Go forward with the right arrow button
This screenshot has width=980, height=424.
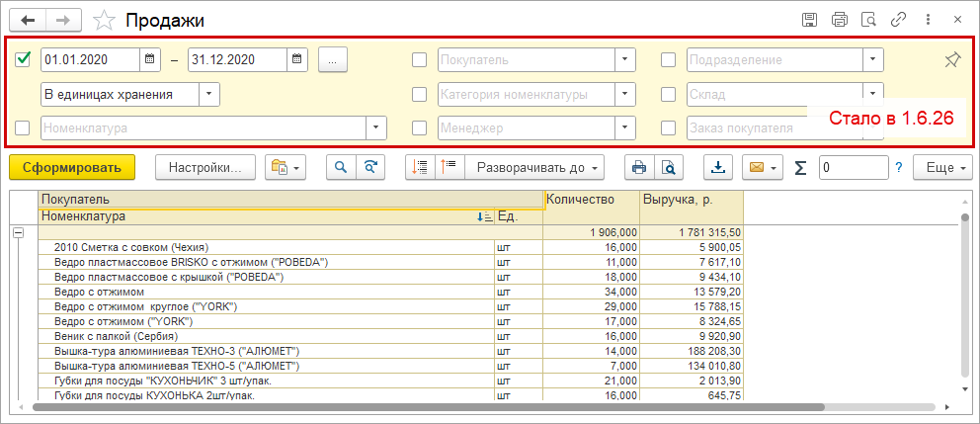click(62, 20)
